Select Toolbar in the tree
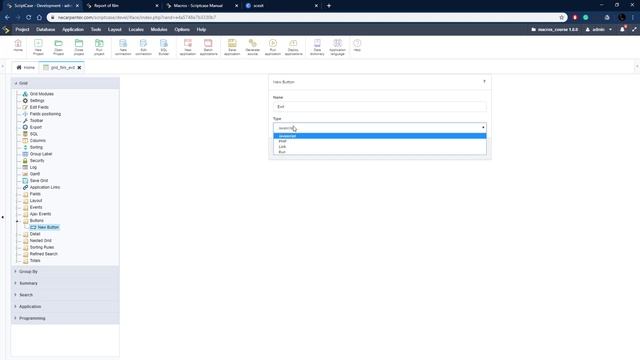 pos(36,120)
